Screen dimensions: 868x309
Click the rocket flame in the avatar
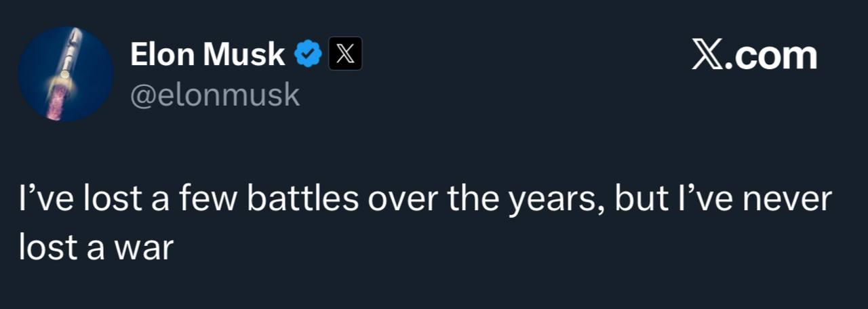pos(56,102)
